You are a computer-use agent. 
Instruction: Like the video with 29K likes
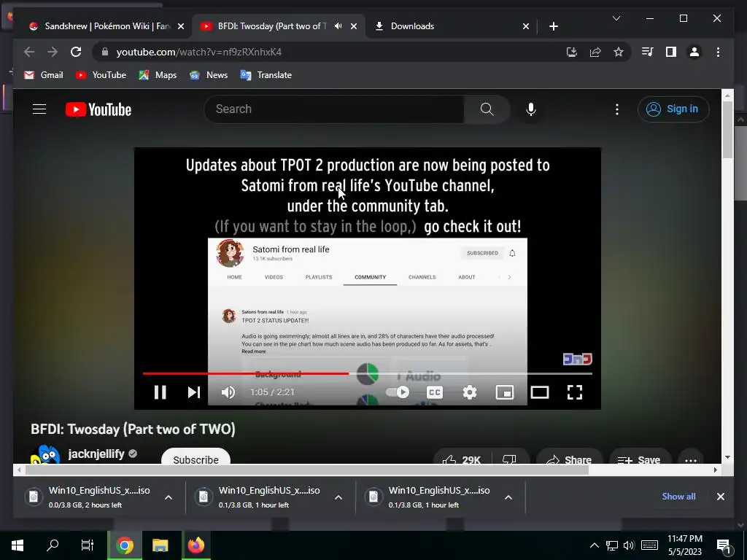pyautogui.click(x=461, y=457)
